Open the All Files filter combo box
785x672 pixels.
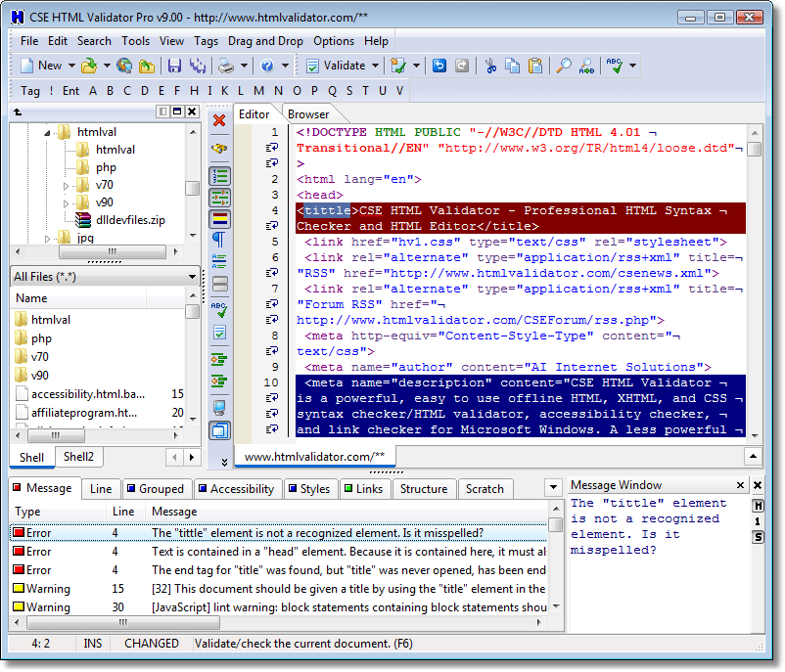click(105, 277)
